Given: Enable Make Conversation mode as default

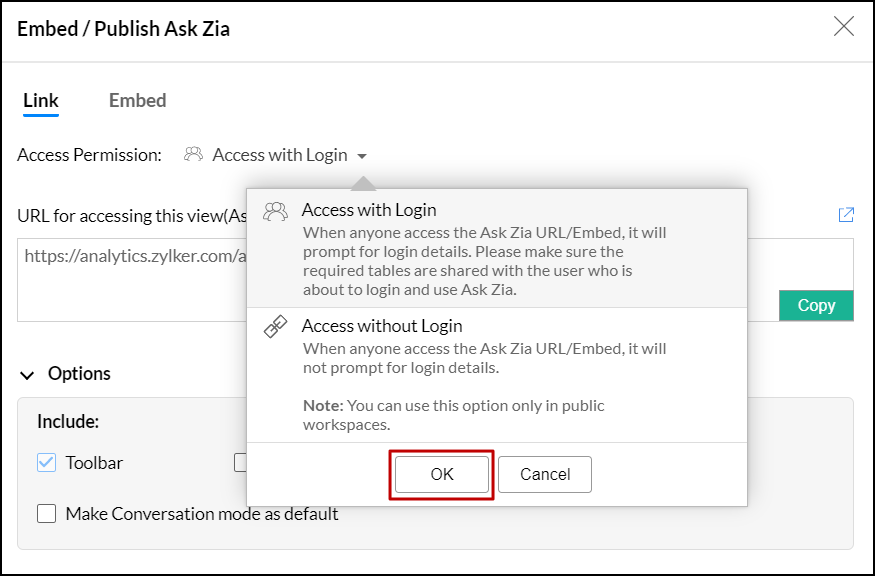Looking at the screenshot, I should point(46,514).
